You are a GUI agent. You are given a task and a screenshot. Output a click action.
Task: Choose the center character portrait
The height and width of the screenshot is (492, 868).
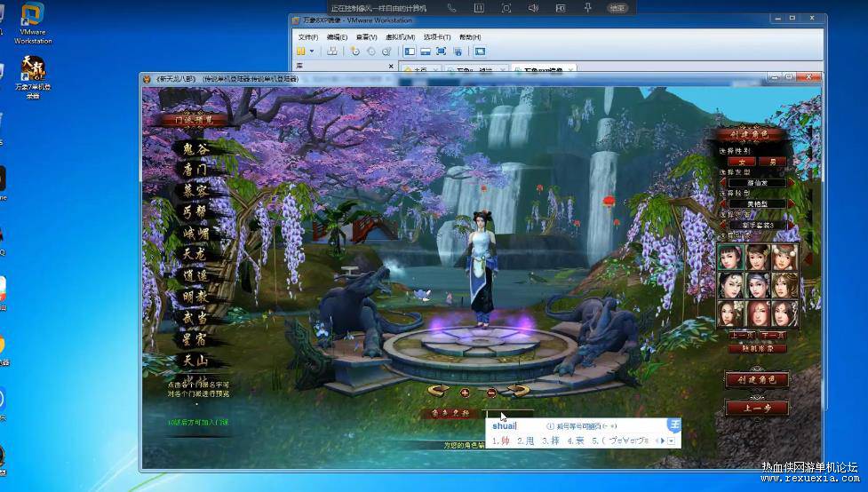coord(758,286)
